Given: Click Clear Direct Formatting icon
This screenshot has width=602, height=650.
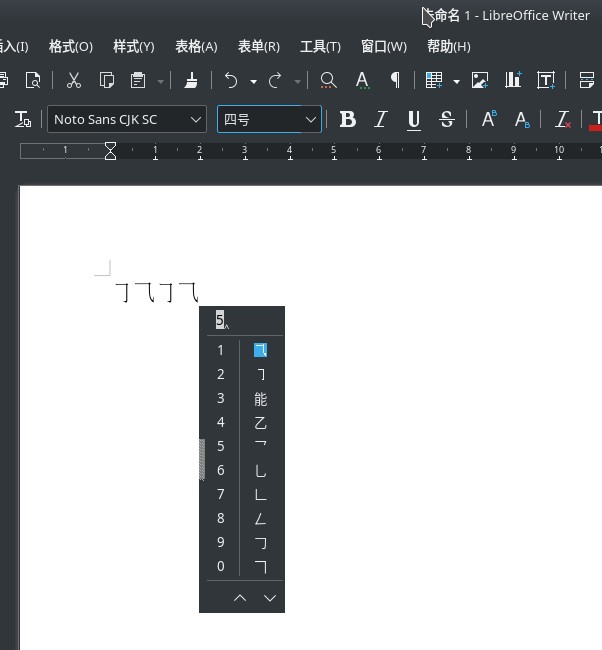Looking at the screenshot, I should 563,119.
